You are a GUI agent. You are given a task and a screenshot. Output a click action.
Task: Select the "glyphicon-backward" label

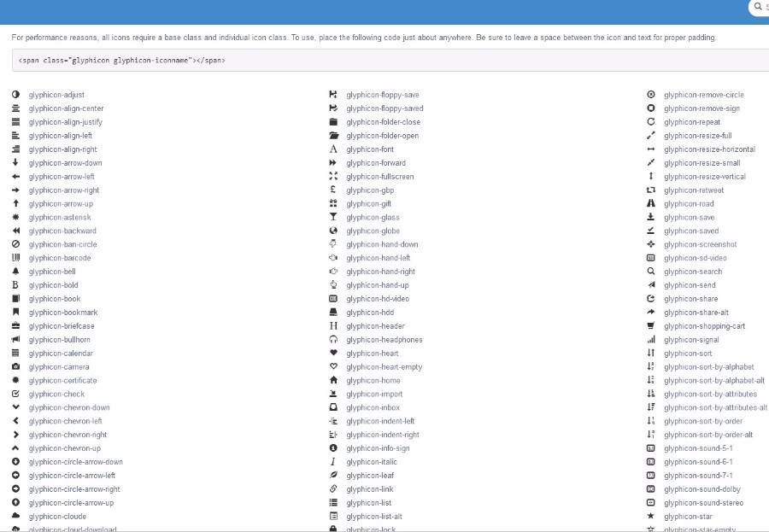pyautogui.click(x=62, y=231)
